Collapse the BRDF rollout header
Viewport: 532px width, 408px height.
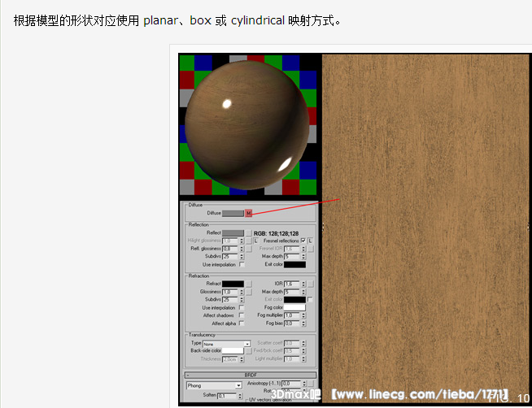(251, 375)
